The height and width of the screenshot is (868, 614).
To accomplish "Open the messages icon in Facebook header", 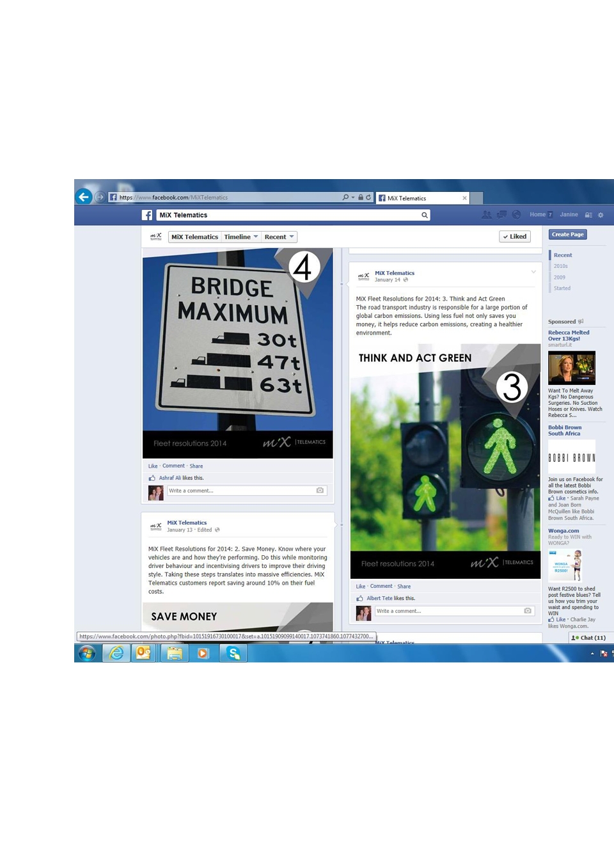I will tap(502, 215).
